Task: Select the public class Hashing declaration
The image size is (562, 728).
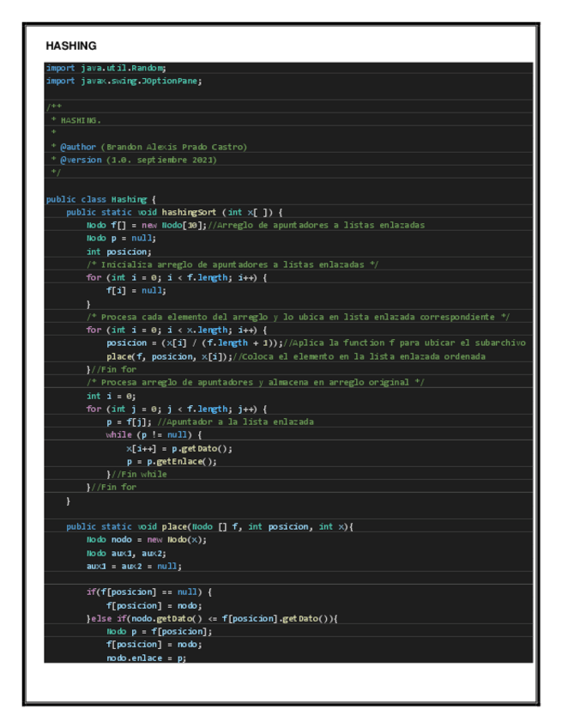Action: tap(100, 199)
